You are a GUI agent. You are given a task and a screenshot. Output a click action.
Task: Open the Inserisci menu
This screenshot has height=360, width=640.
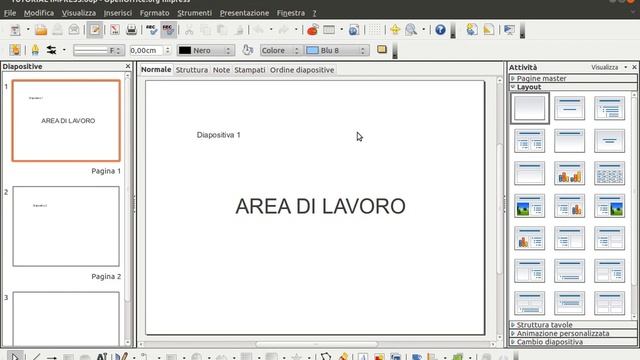(x=118, y=13)
